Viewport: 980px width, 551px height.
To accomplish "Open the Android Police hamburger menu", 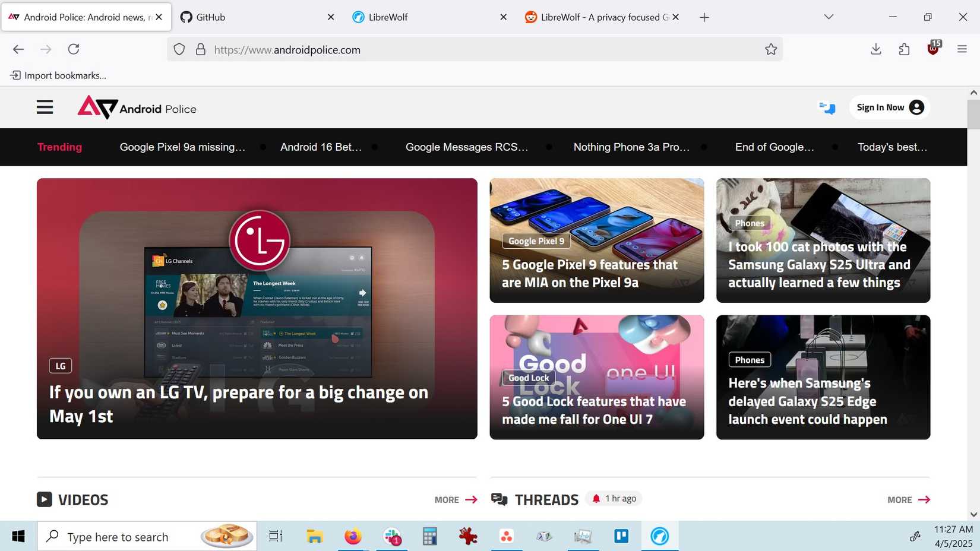I will tap(45, 107).
